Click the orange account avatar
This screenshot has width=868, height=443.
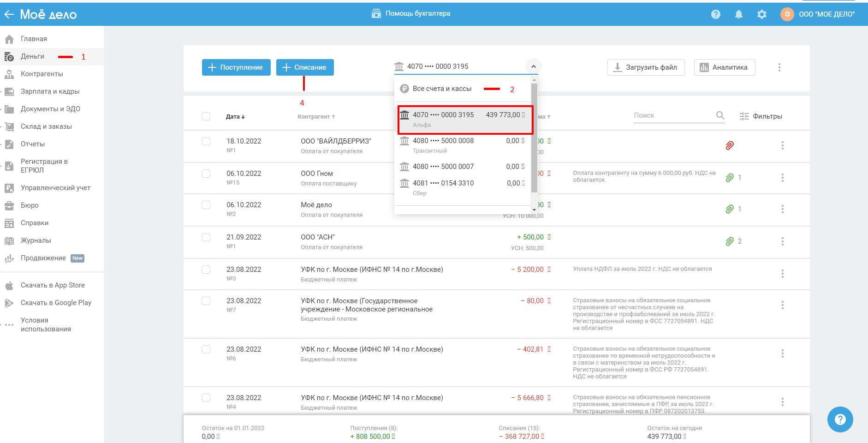tap(787, 14)
